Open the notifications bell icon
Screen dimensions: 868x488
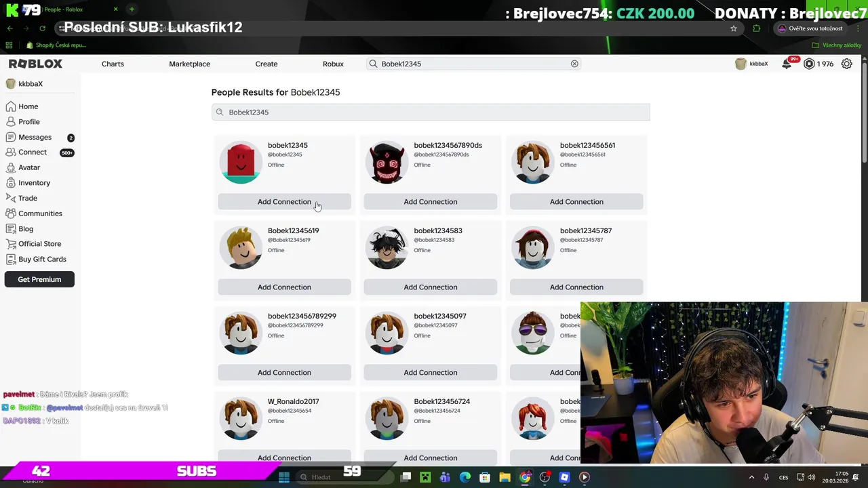tap(787, 64)
